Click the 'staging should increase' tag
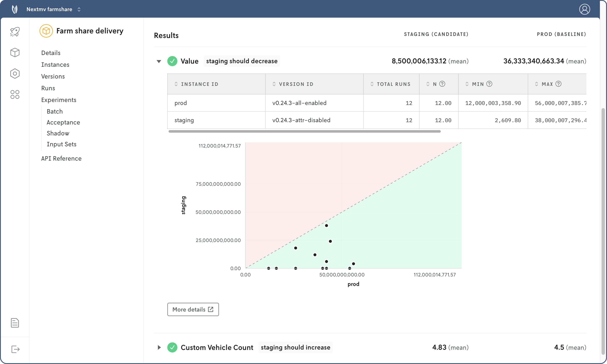The height and width of the screenshot is (364, 607). tap(295, 347)
